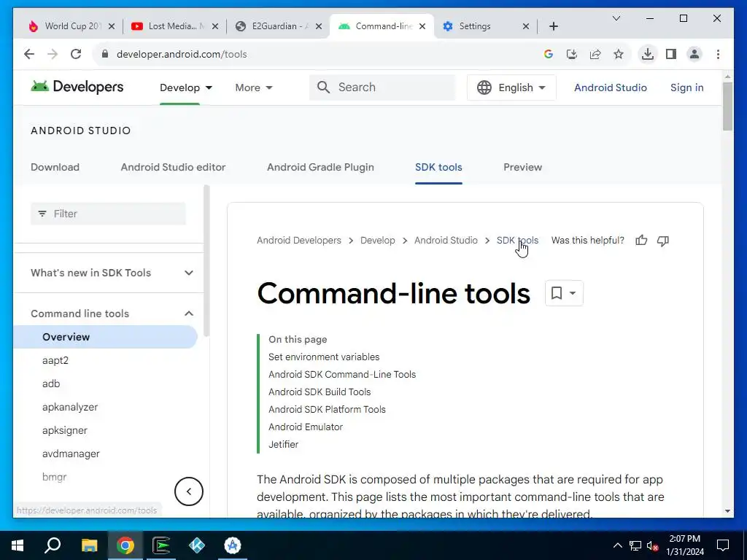Reload the current page

point(76,54)
